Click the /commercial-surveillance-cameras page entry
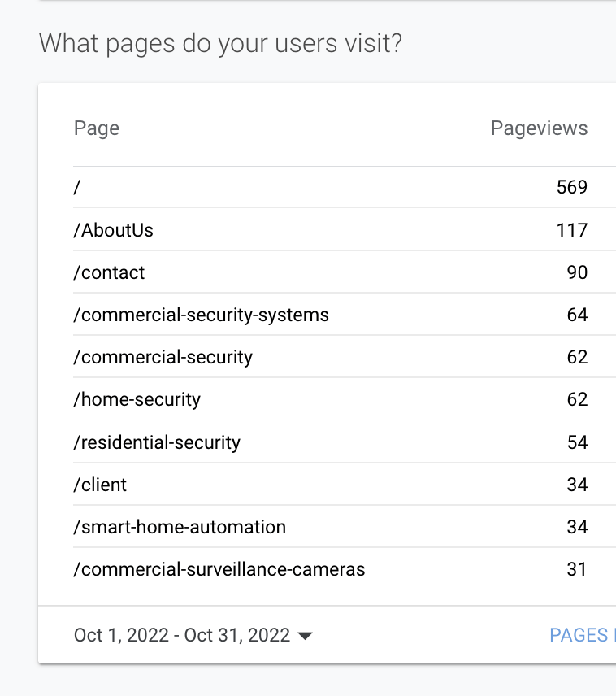 point(219,569)
